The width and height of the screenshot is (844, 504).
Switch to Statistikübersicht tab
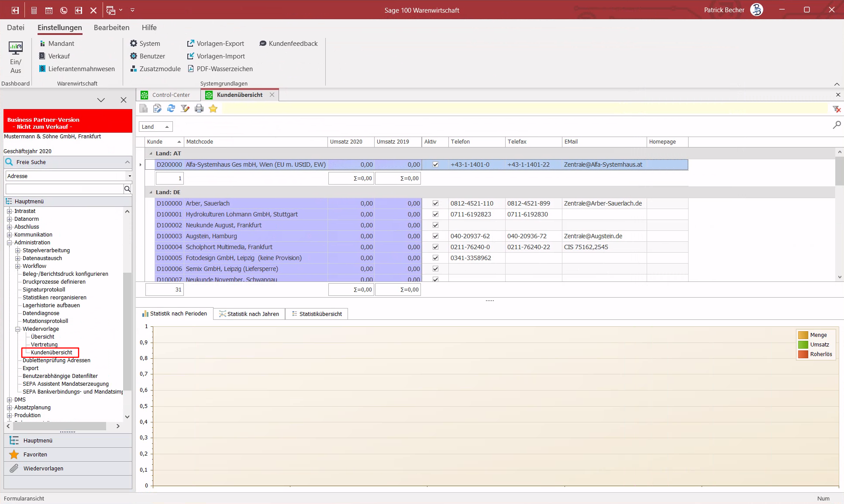(317, 314)
